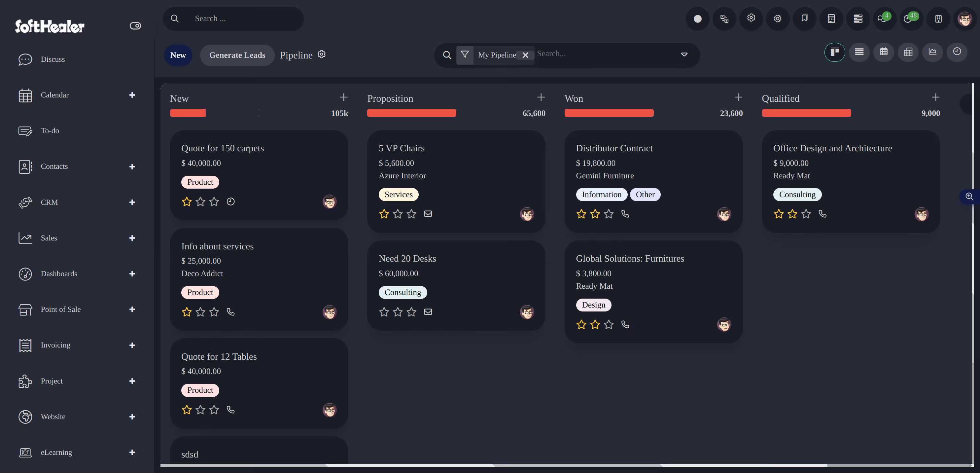Viewport: 980px width, 473px height.
Task: Click the bookmark icon in top bar
Action: (804, 18)
